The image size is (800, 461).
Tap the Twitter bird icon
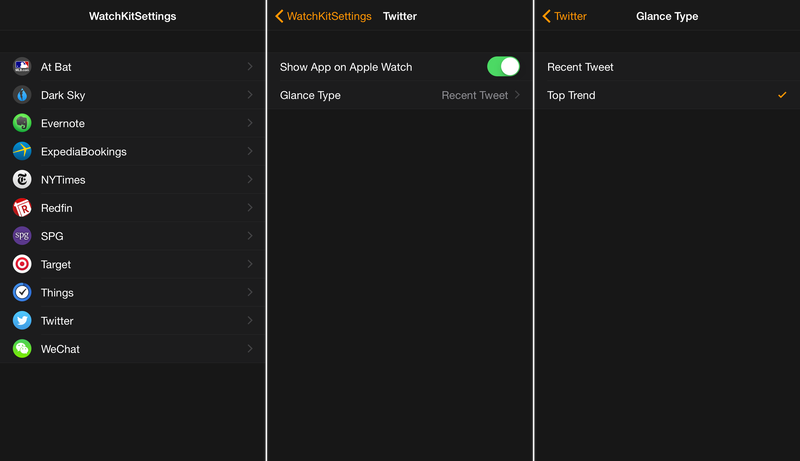tap(22, 320)
